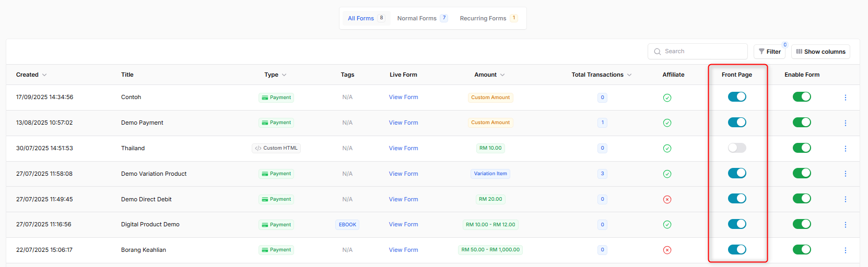The width and height of the screenshot is (868, 267).
Task: Click the EBOOK tag badge
Action: tap(347, 225)
